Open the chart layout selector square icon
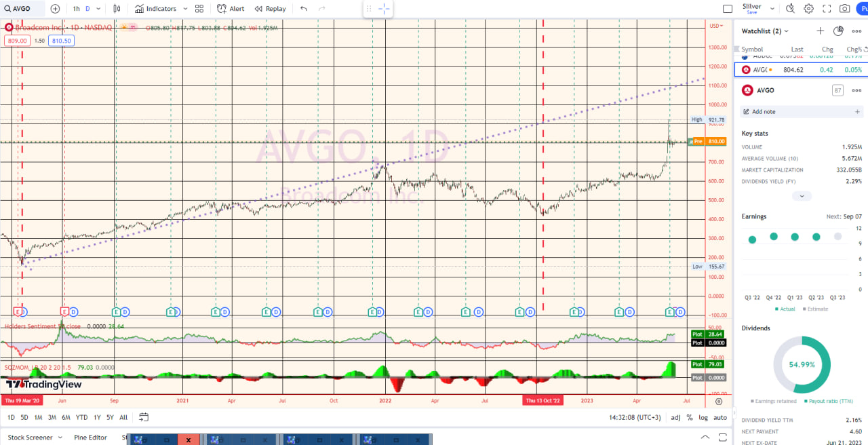The height and width of the screenshot is (445, 868). coord(728,9)
